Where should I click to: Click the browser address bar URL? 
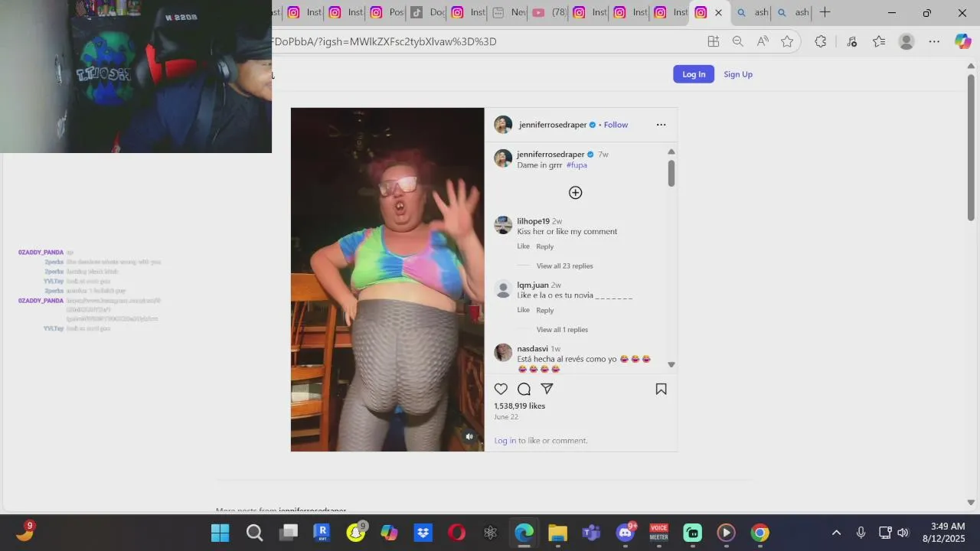(x=384, y=41)
